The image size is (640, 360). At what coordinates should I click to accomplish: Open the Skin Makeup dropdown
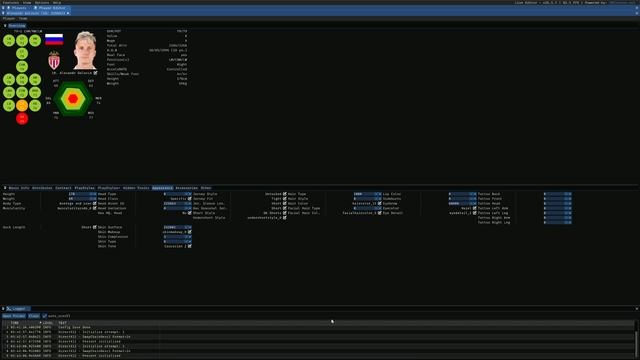tap(190, 232)
